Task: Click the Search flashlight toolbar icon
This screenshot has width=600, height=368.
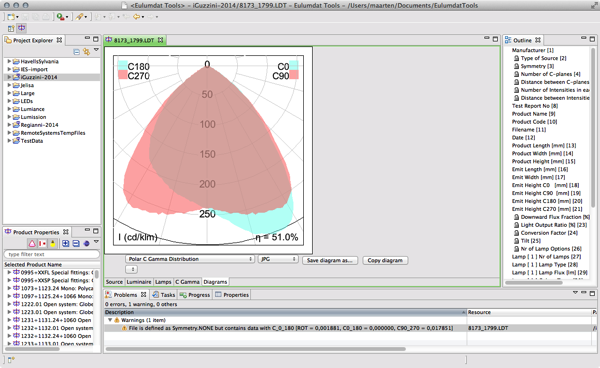Action: click(79, 17)
